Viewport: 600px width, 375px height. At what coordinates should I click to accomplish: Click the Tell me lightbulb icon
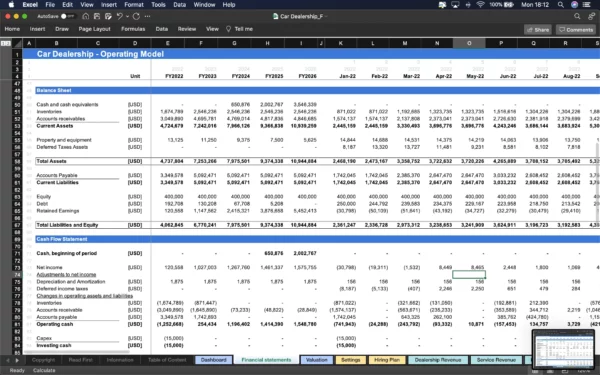pos(228,29)
